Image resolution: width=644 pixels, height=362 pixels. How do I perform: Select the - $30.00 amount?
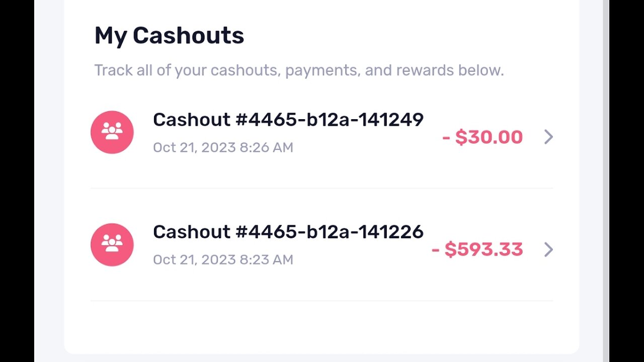click(x=482, y=137)
